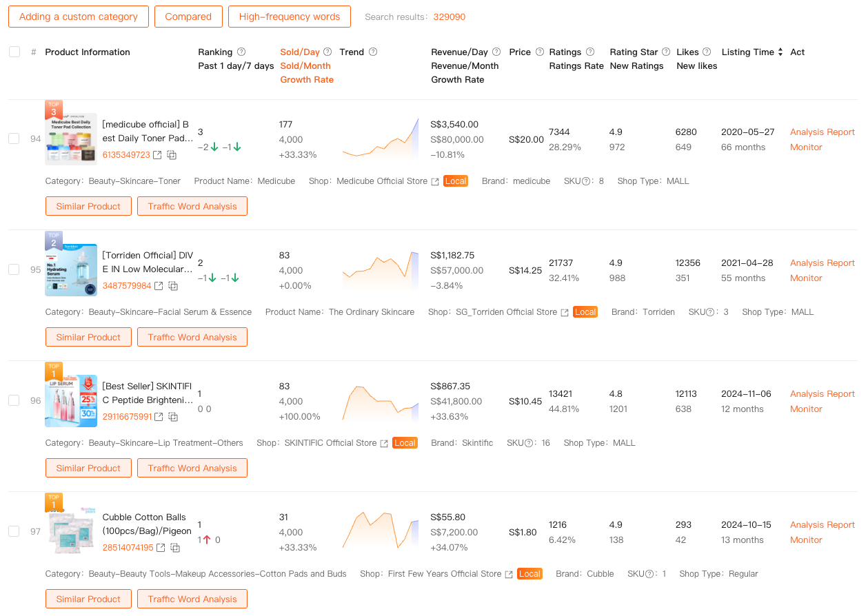The height and width of the screenshot is (616, 868).
Task: Sort by Listing Time using the arrows
Action: pos(780,52)
